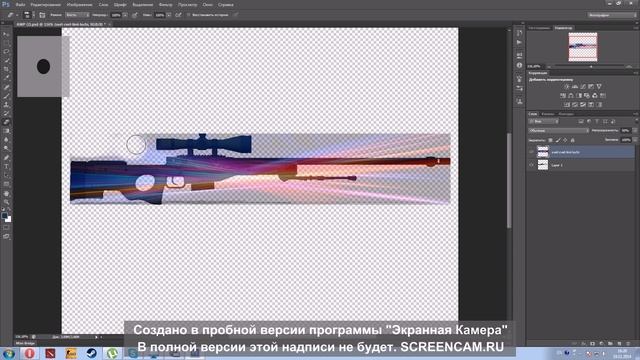Toggle lock layer position

pos(565,140)
